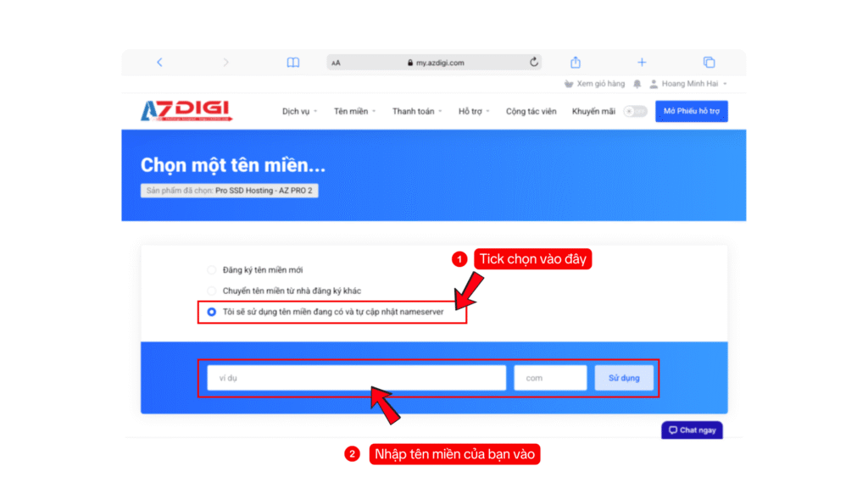
Task: Open the Chat ngay widget
Action: point(692,430)
